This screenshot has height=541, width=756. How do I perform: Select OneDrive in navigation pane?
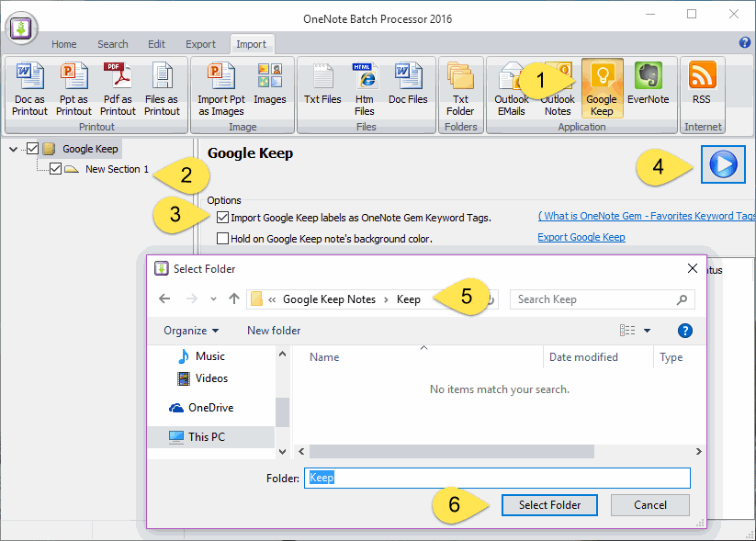(x=210, y=408)
